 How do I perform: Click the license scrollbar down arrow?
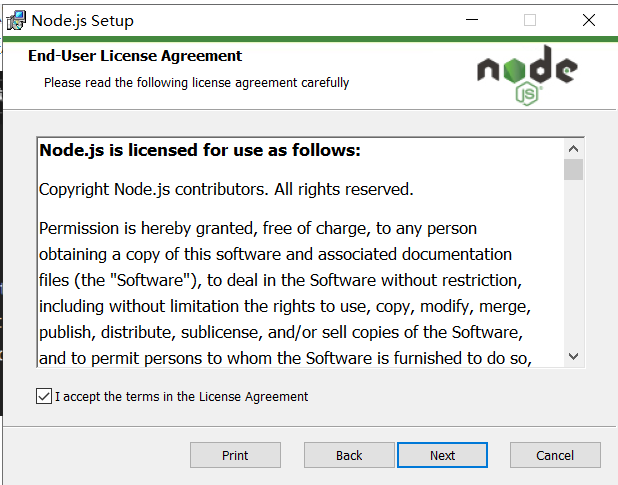573,356
